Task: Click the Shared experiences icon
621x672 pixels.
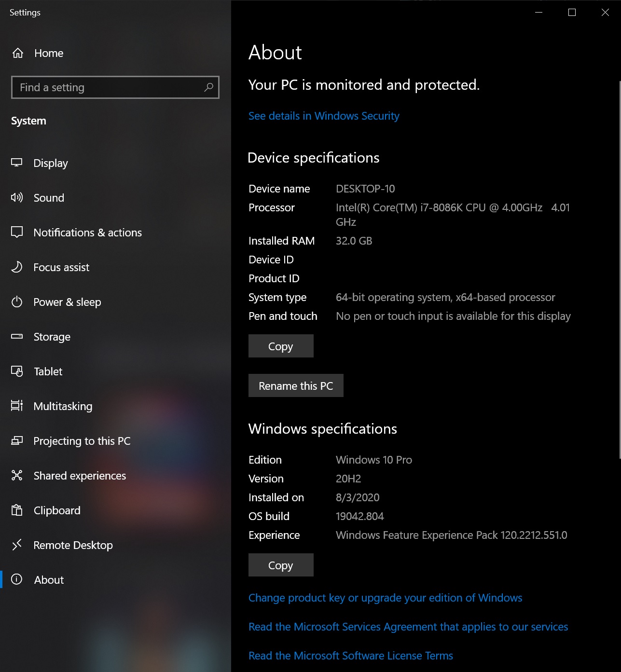Action: (x=17, y=475)
